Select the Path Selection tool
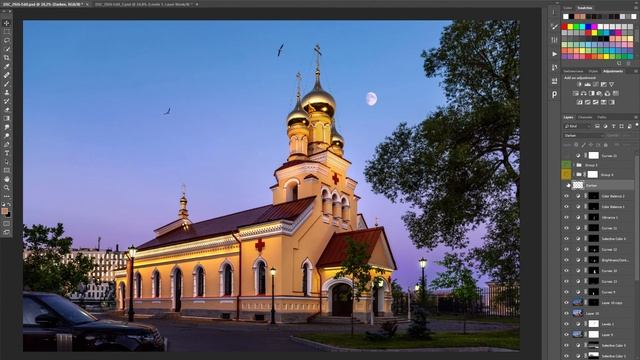The width and height of the screenshot is (640, 360). coord(7,162)
